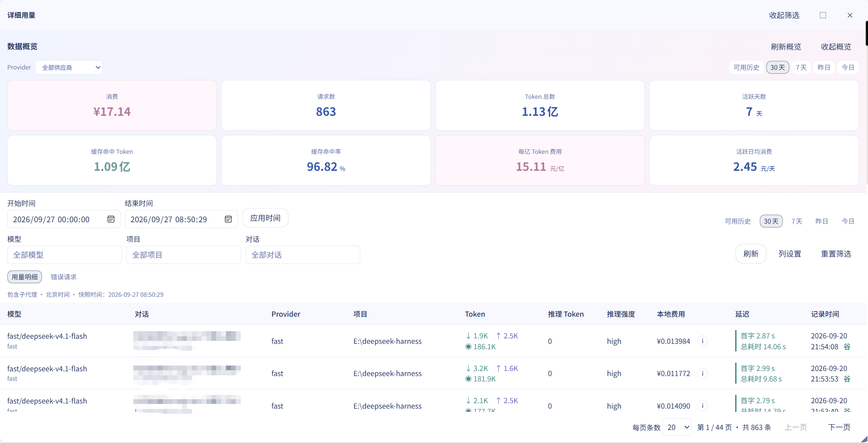Select filter range 可用历史

point(738,221)
